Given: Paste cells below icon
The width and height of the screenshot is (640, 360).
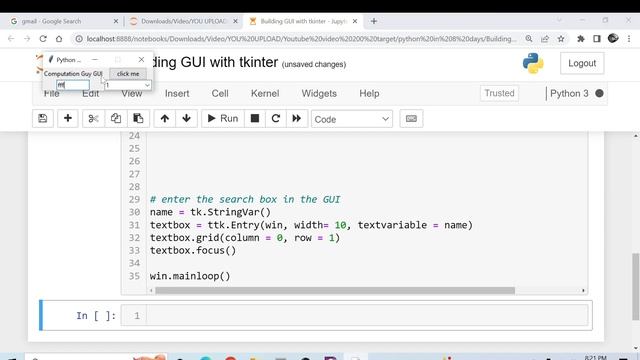Looking at the screenshot, I should pos(138,118).
